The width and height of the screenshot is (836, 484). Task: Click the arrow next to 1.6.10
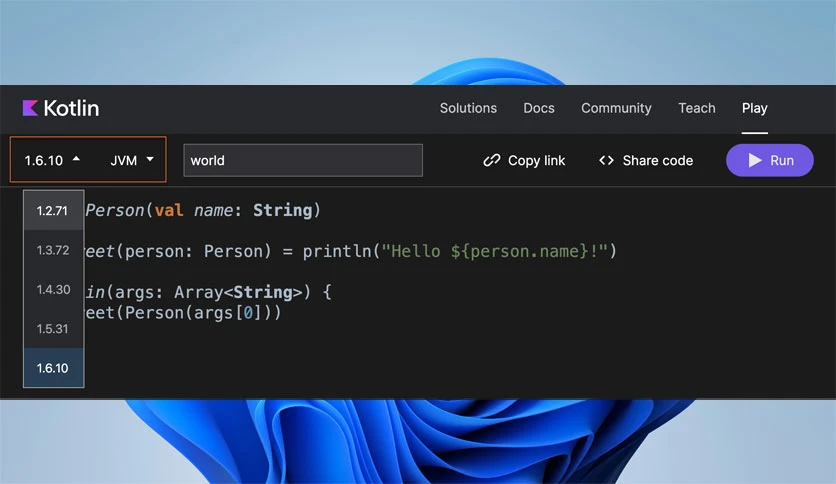click(x=76, y=159)
